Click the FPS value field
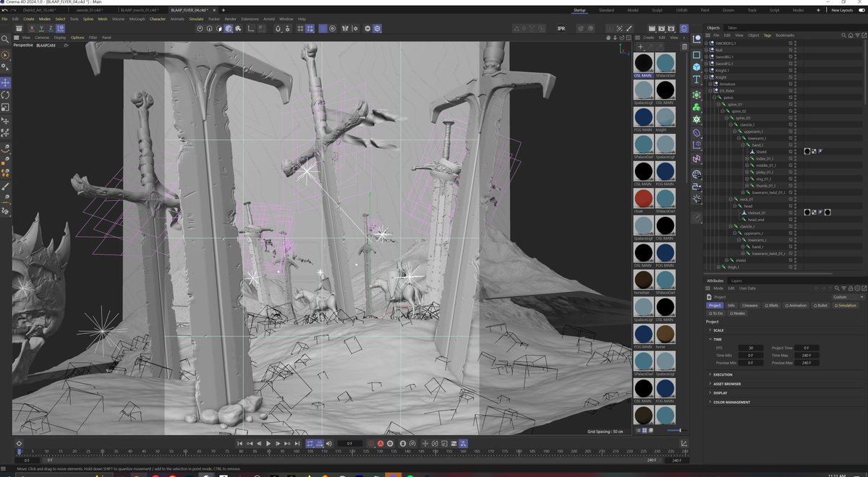The width and height of the screenshot is (868, 477). click(750, 348)
